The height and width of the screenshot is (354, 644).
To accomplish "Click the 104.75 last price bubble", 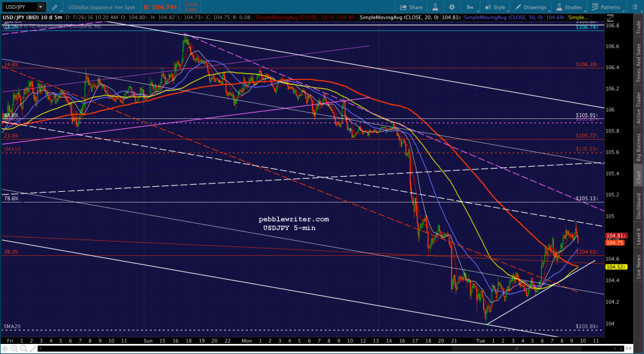I will click(615, 243).
